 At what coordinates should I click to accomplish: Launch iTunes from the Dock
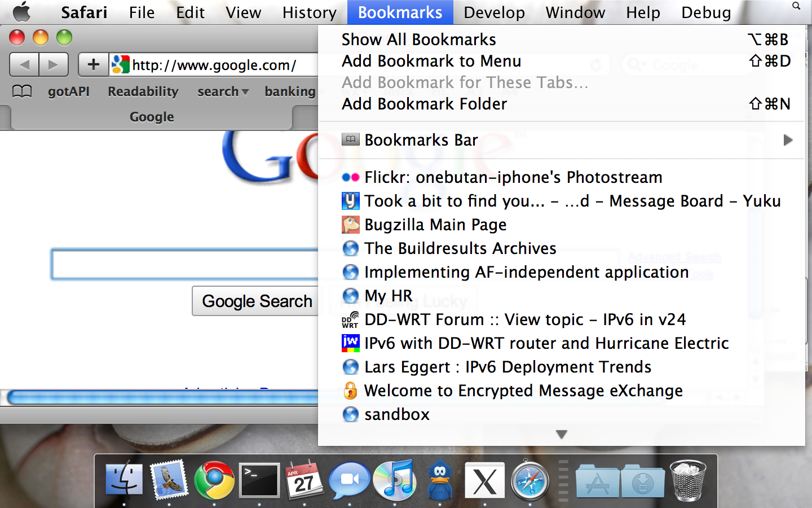tap(395, 479)
